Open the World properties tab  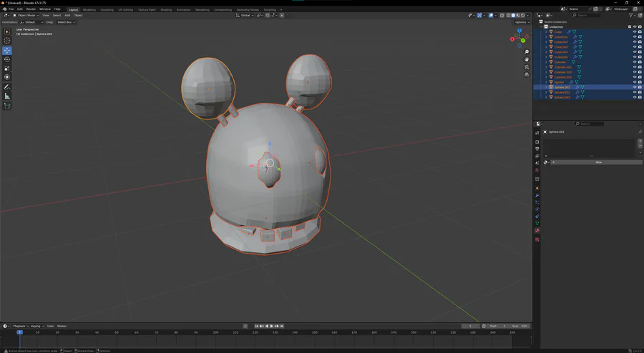pos(537,170)
